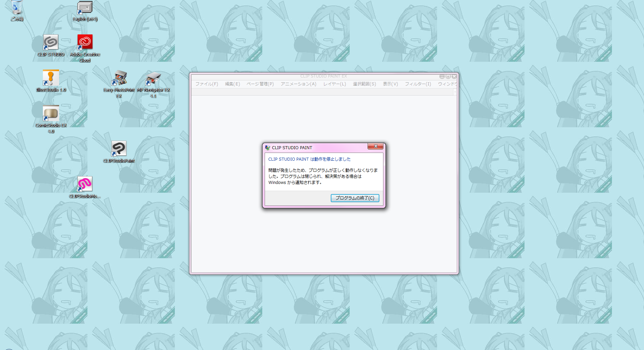Click the 'CLIP STUDIO PAINT EX' window title

(324, 76)
